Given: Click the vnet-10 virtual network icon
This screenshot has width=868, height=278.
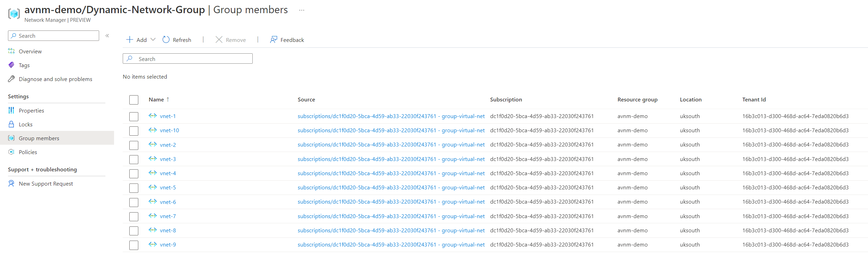Looking at the screenshot, I should click(153, 130).
